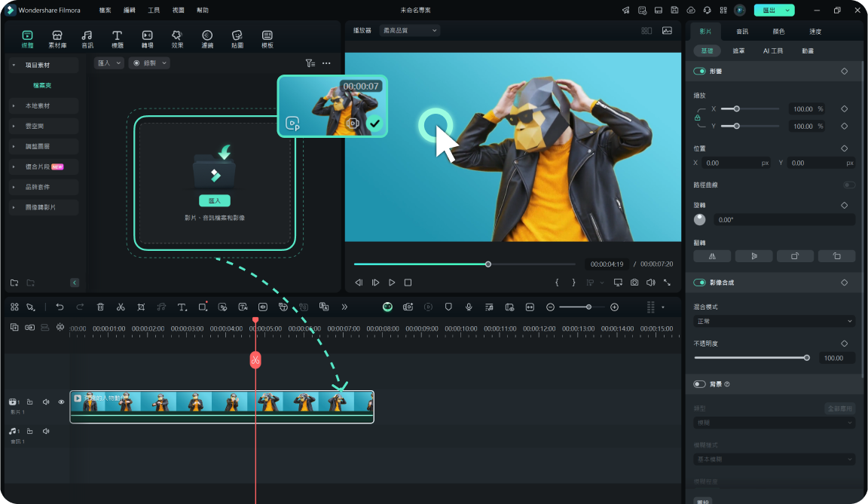Undo the last action in the timeline toolbar

tap(60, 307)
